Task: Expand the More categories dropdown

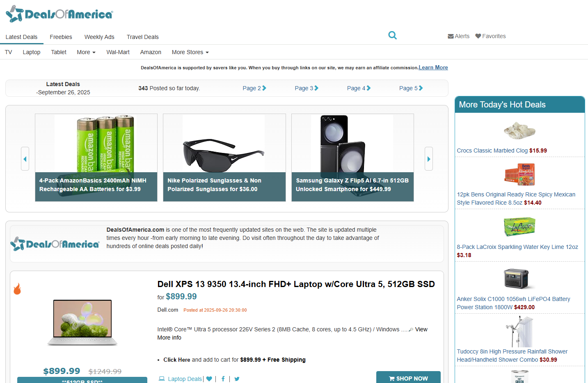Action: pyautogui.click(x=86, y=52)
